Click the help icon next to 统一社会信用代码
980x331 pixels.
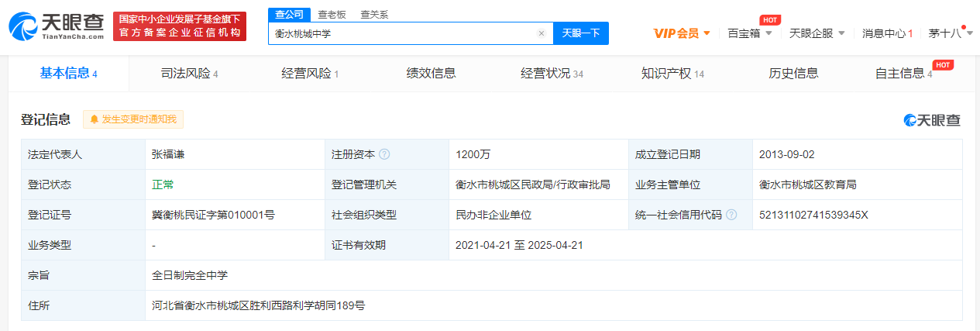(731, 215)
